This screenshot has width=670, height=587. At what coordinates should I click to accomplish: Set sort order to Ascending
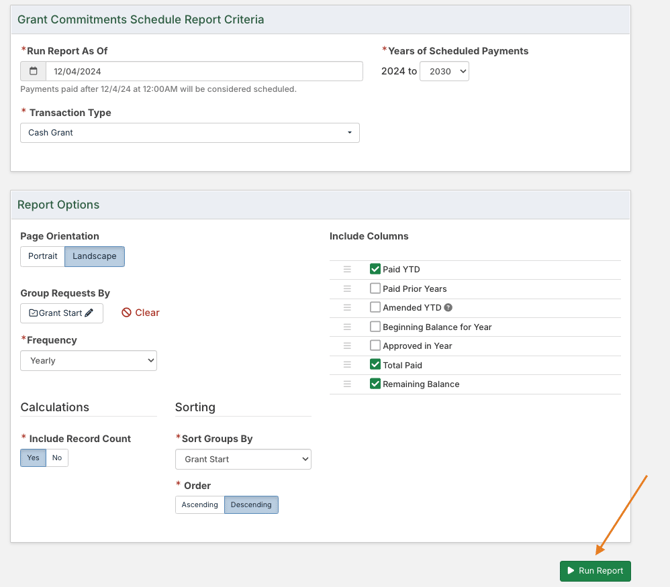point(199,505)
